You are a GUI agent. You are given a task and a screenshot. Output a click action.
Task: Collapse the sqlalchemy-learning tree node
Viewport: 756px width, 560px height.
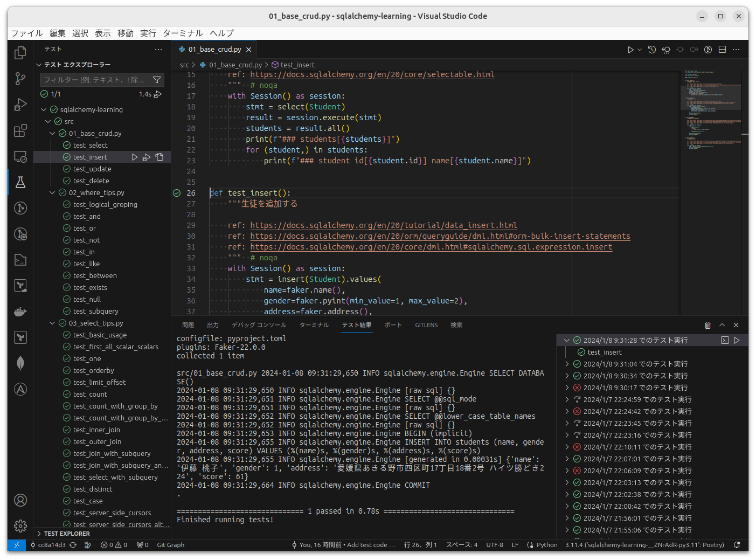pyautogui.click(x=44, y=109)
